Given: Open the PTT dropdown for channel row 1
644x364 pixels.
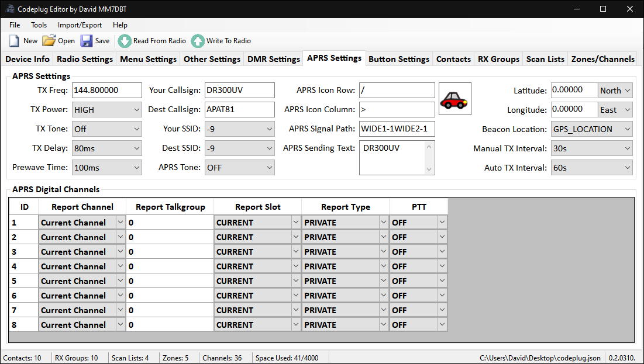Looking at the screenshot, I should 418,222.
